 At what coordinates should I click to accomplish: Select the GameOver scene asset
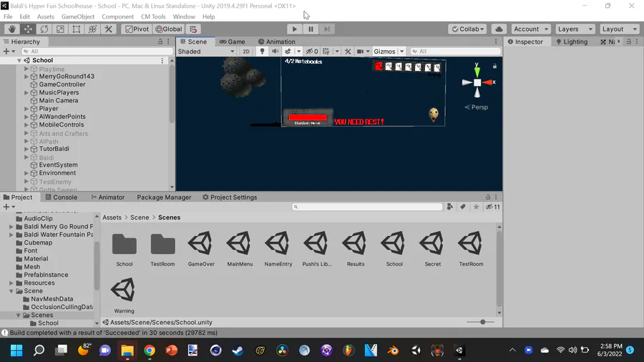[201, 249]
